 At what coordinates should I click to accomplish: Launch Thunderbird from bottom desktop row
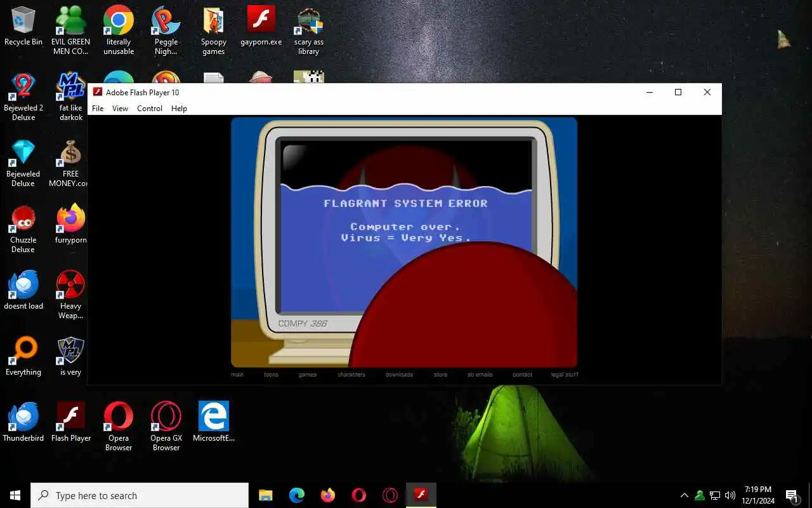click(x=23, y=422)
